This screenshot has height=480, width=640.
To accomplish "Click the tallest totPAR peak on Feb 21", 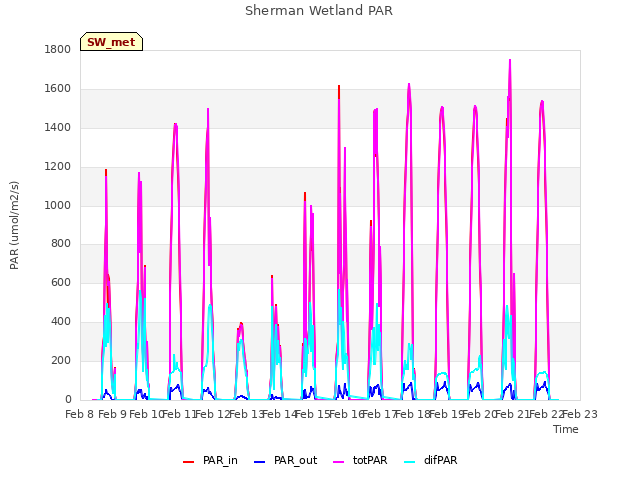I will [x=510, y=60].
